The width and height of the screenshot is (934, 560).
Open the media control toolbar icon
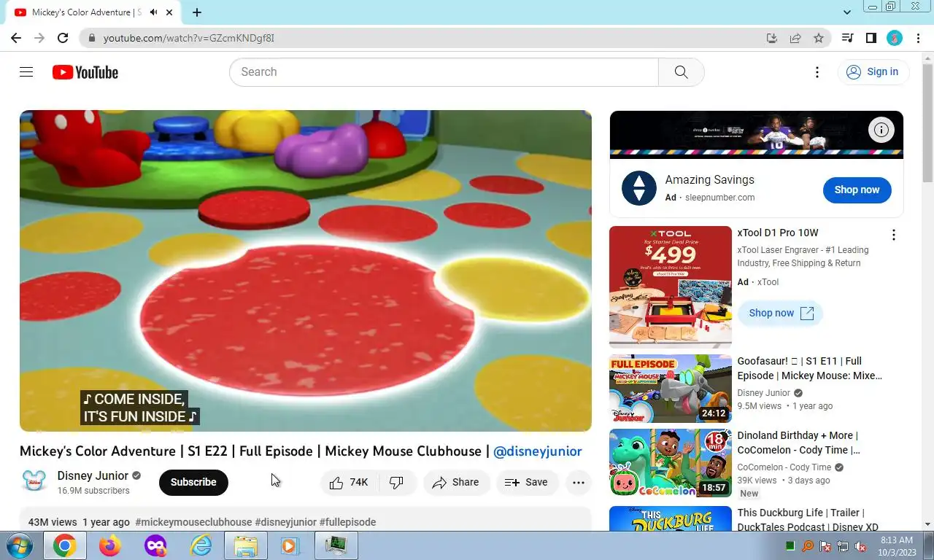847,38
